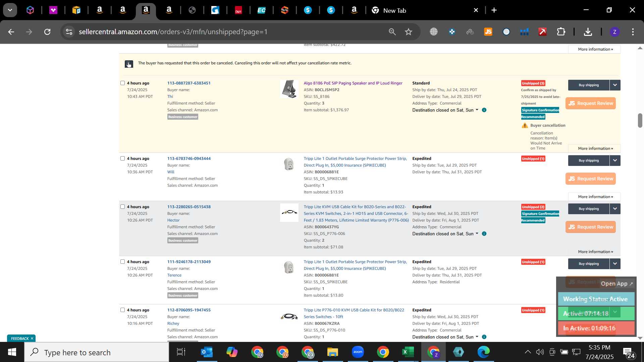Image resolution: width=644 pixels, height=362 pixels.
Task: Select checkbox for order 113-0887287-6383451
Action: (x=122, y=83)
